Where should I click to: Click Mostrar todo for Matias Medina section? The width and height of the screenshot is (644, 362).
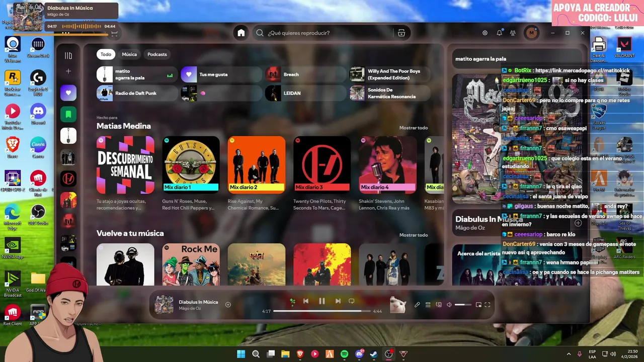tap(414, 128)
